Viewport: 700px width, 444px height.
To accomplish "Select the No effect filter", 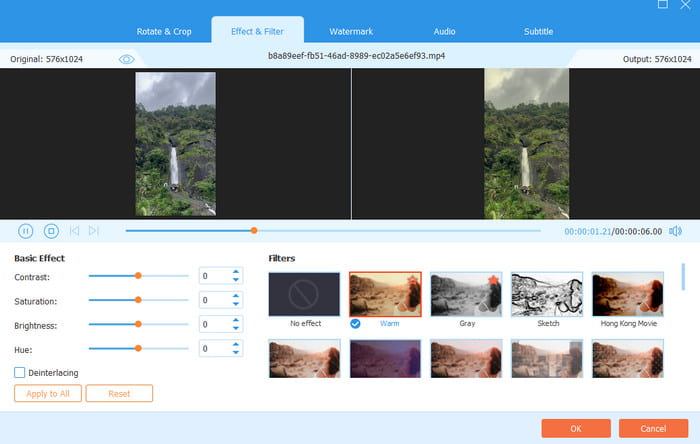I will tap(304, 294).
